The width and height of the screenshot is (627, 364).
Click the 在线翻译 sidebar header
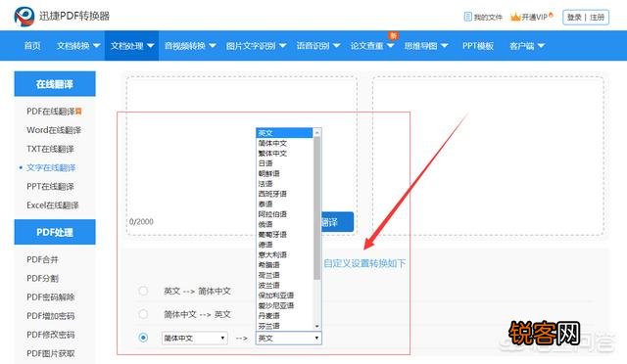[x=55, y=84]
